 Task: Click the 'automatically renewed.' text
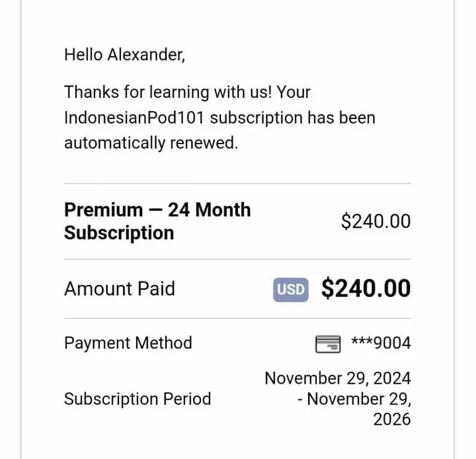(151, 143)
